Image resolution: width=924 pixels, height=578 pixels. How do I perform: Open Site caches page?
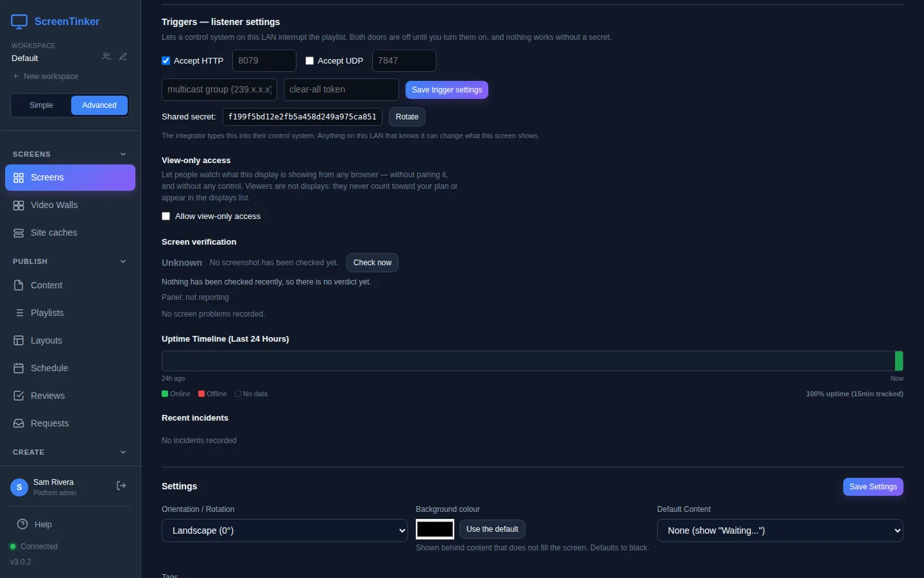tap(70, 233)
